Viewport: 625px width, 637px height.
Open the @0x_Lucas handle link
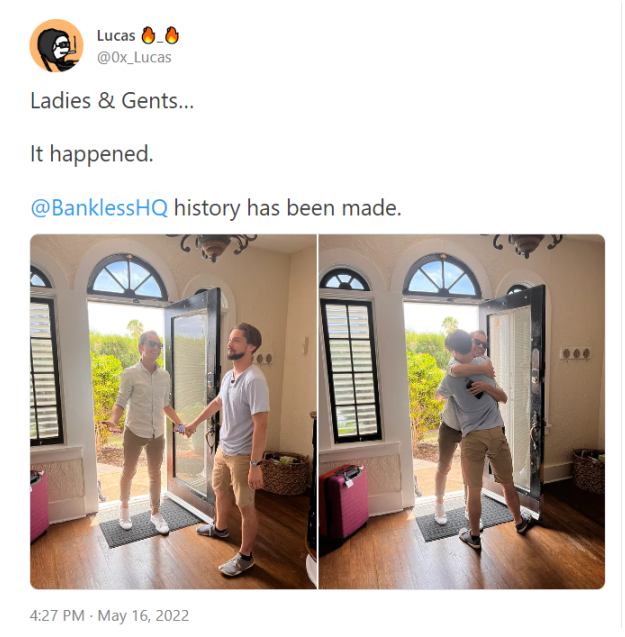tap(134, 57)
